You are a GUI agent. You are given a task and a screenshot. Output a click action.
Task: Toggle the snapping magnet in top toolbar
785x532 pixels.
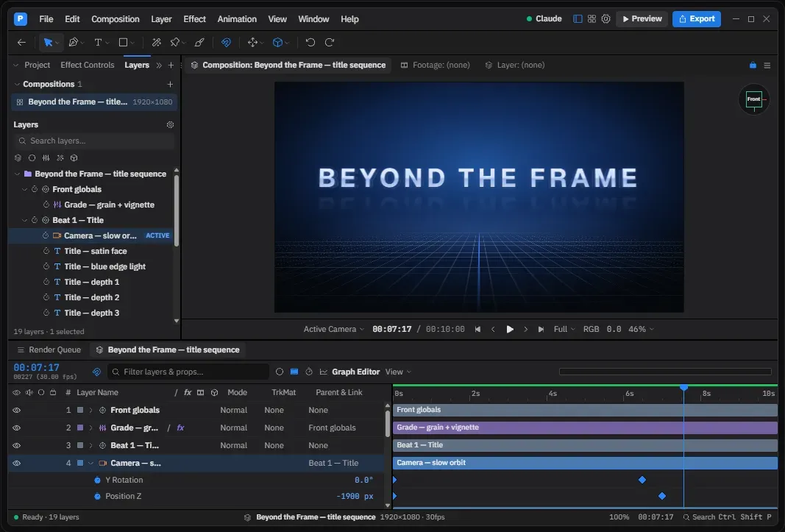click(x=227, y=43)
